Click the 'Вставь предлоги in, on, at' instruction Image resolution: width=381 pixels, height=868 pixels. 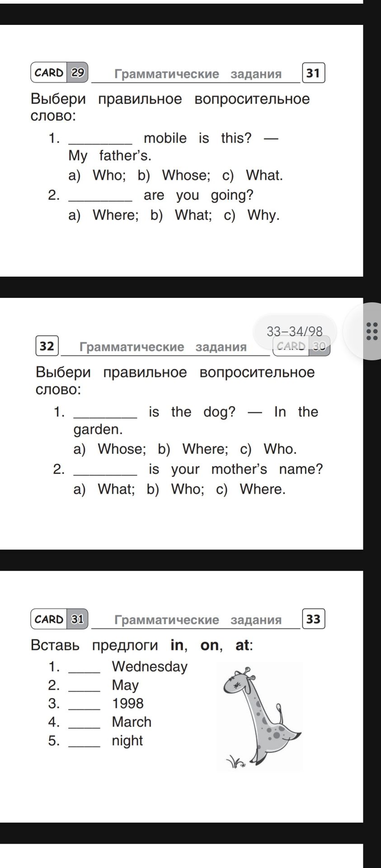142,645
